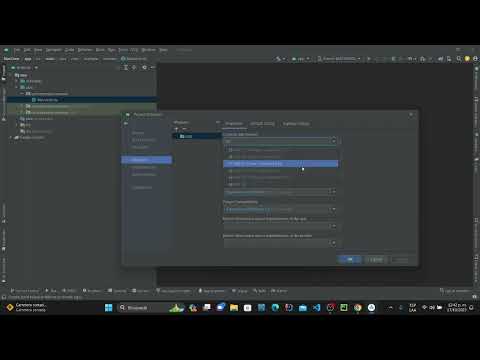Open the last combo box in Properties tab

(x=280, y=243)
